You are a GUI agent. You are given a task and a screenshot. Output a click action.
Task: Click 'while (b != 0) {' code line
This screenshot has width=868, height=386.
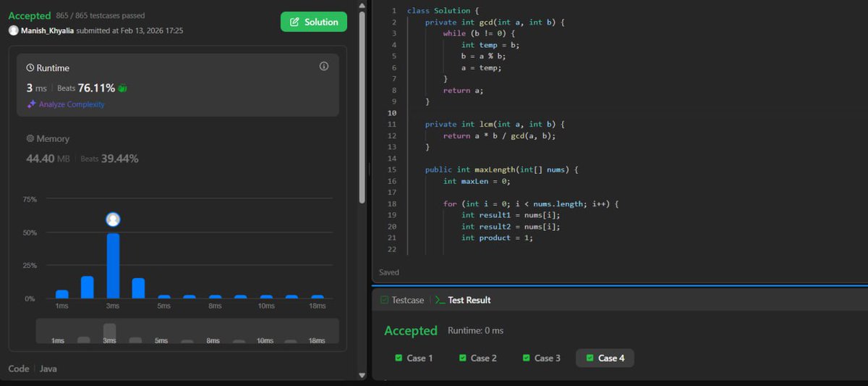tap(479, 33)
